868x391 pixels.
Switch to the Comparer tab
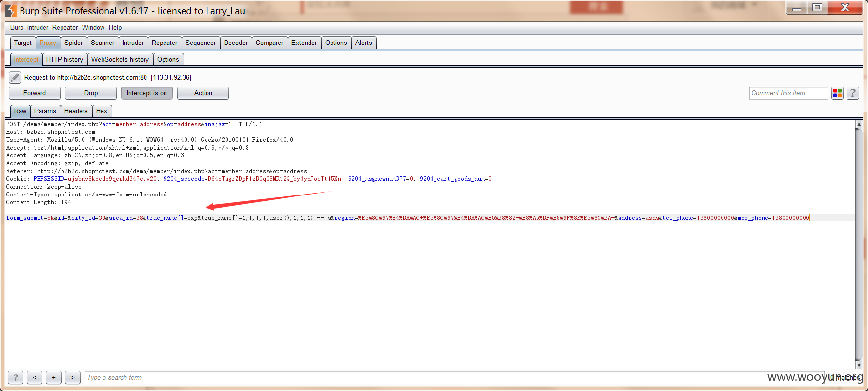coord(269,43)
